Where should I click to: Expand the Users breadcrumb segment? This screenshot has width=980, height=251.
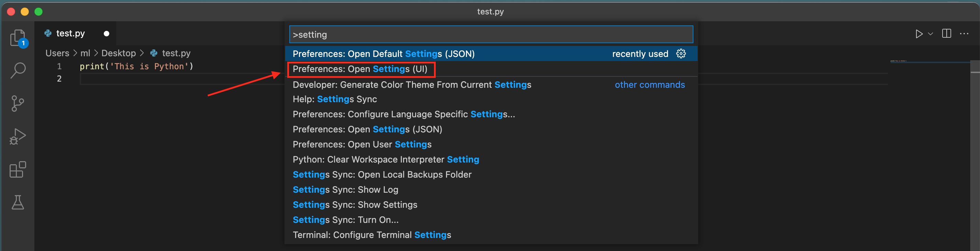coord(57,53)
